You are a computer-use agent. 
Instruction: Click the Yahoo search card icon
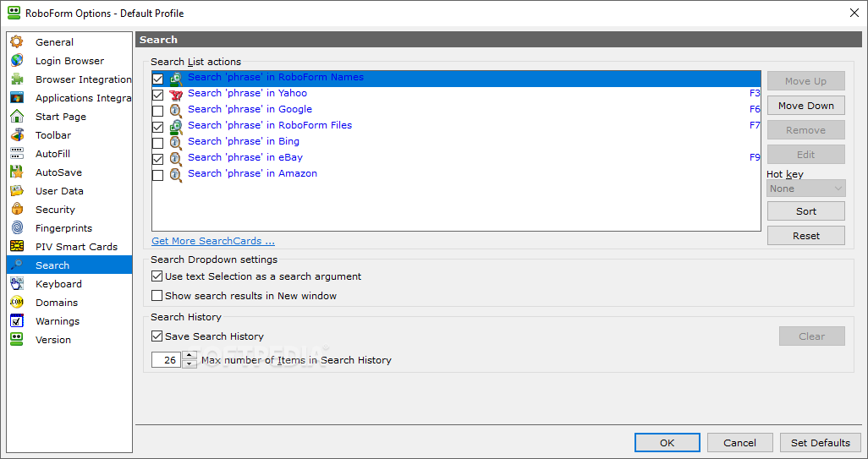pyautogui.click(x=176, y=95)
